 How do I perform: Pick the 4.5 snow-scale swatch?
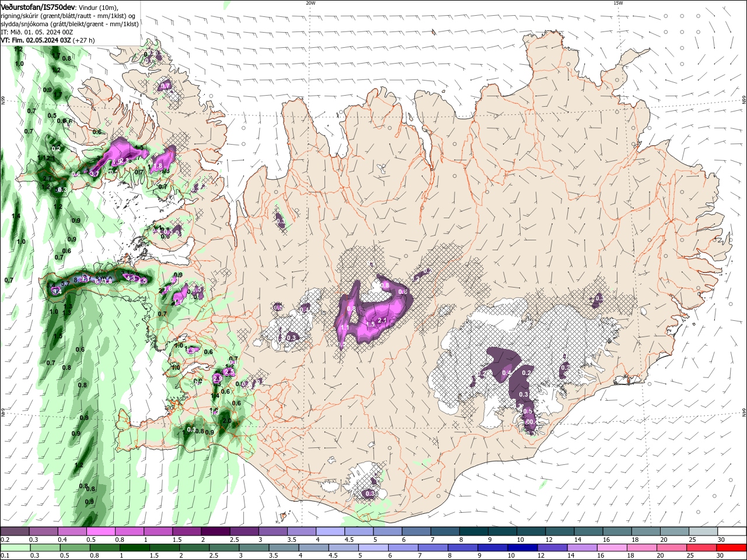(x=358, y=531)
